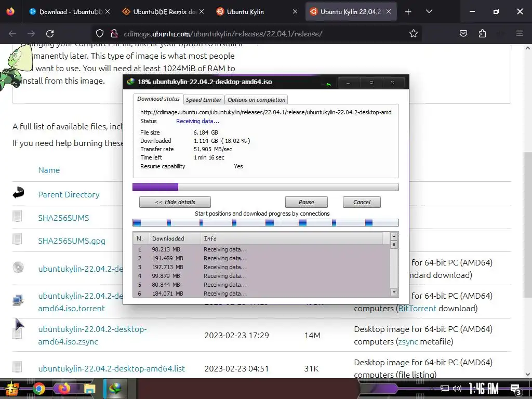This screenshot has width=532, height=399.
Task: Open the Options on completion tab
Action: tap(256, 100)
